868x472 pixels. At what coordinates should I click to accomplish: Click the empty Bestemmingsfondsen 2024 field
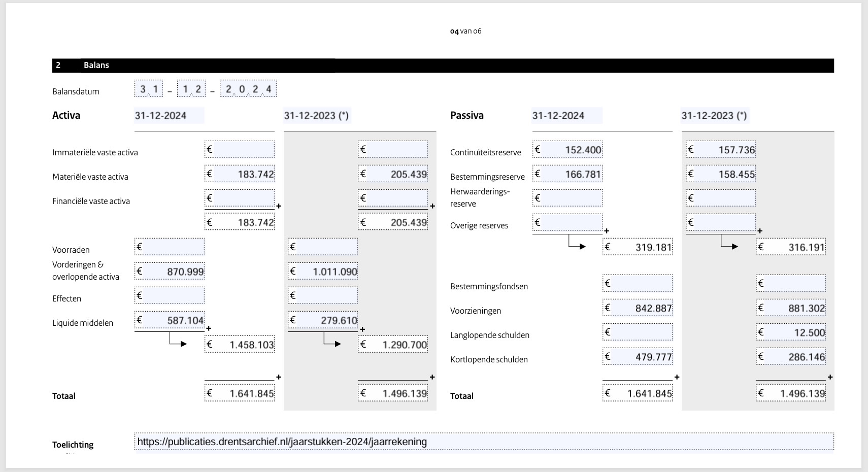tap(638, 283)
